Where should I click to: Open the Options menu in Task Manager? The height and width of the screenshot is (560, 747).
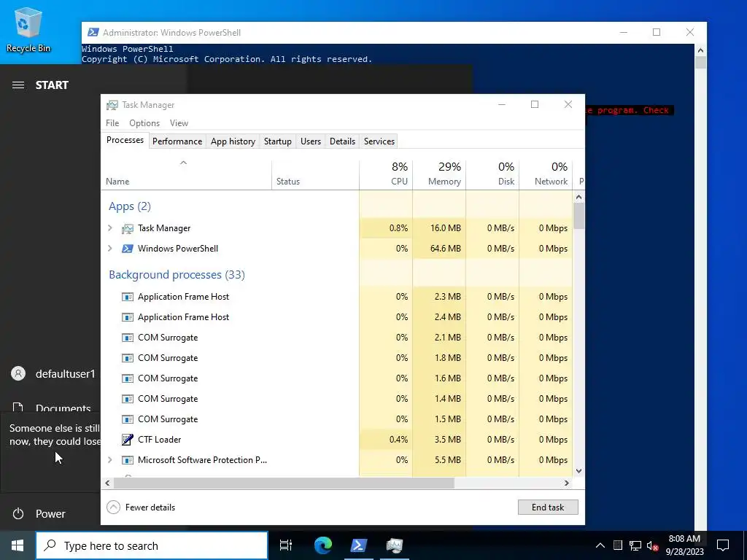[x=144, y=122]
